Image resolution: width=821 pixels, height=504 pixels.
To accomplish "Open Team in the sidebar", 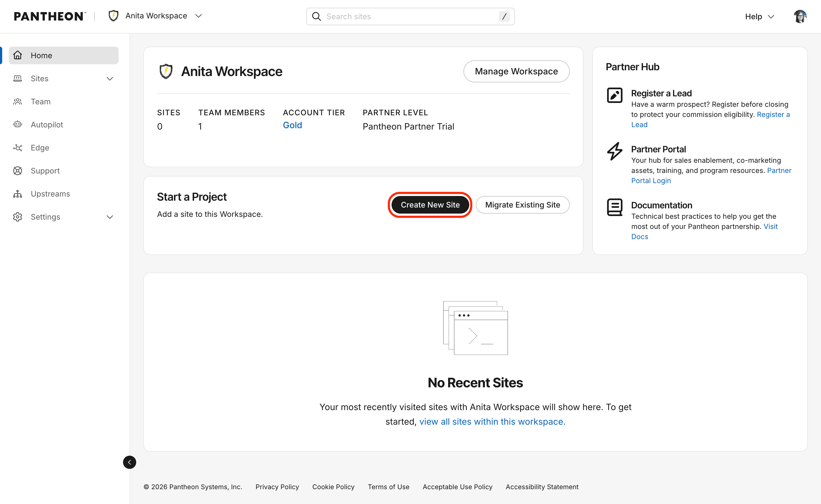I will pyautogui.click(x=63, y=101).
